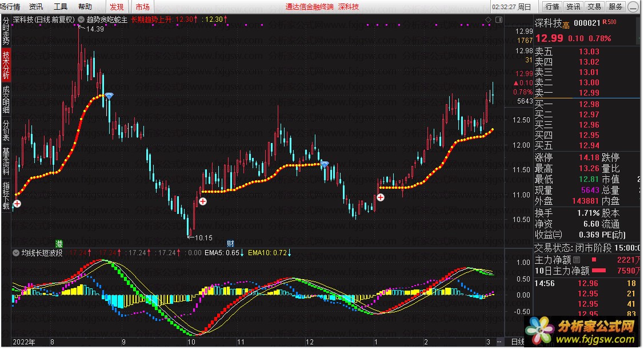Click the EMA5: 0.65 value

pos(224,253)
